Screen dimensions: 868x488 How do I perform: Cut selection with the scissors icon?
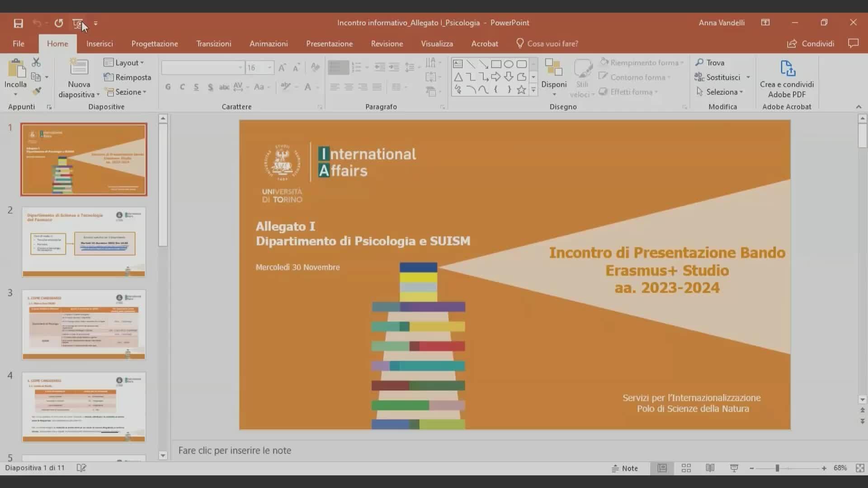point(36,62)
